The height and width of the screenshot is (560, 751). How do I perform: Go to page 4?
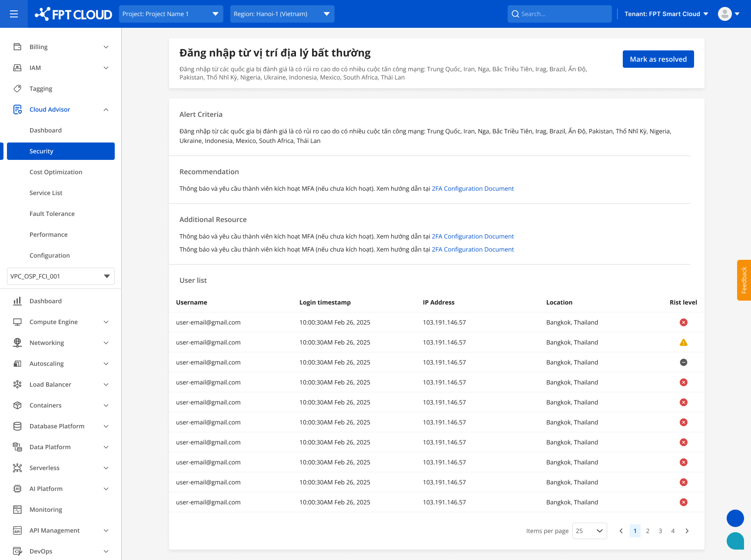(673, 531)
